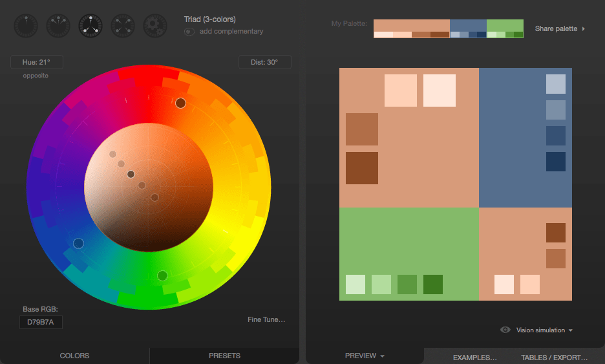Select the Free style gear icon

point(155,25)
